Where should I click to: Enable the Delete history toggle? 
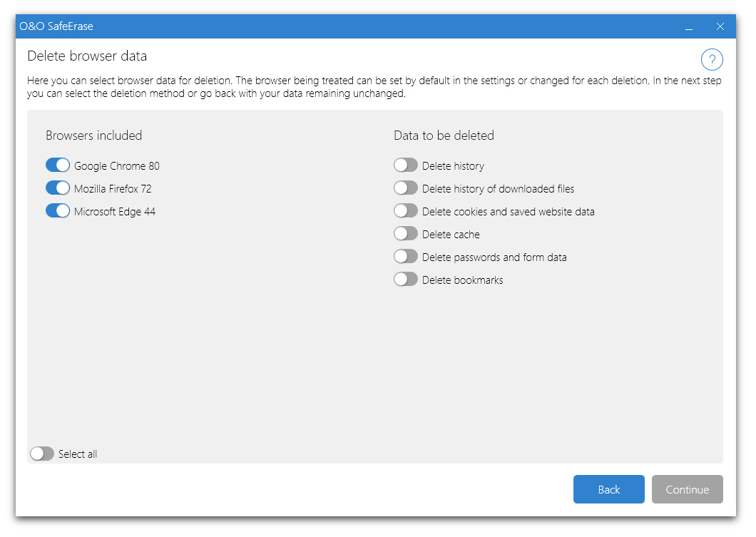(x=406, y=165)
